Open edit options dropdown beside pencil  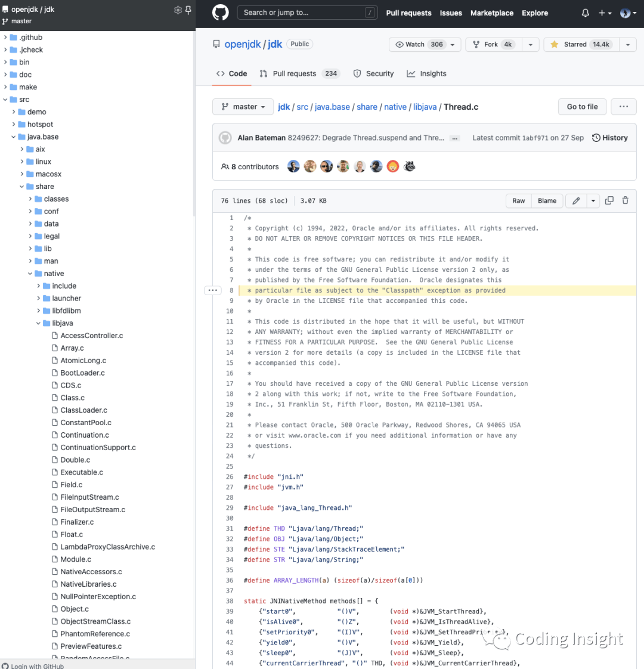tap(593, 200)
